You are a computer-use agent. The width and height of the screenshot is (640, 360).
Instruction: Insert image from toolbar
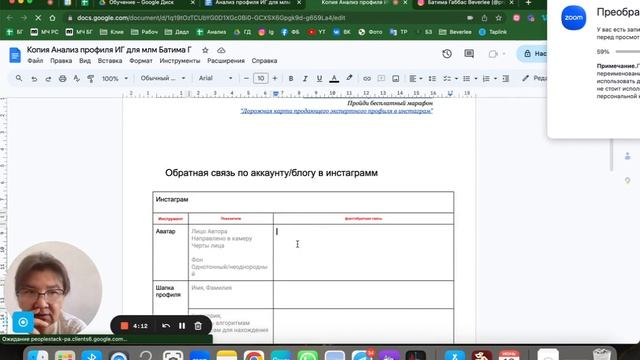click(396, 78)
